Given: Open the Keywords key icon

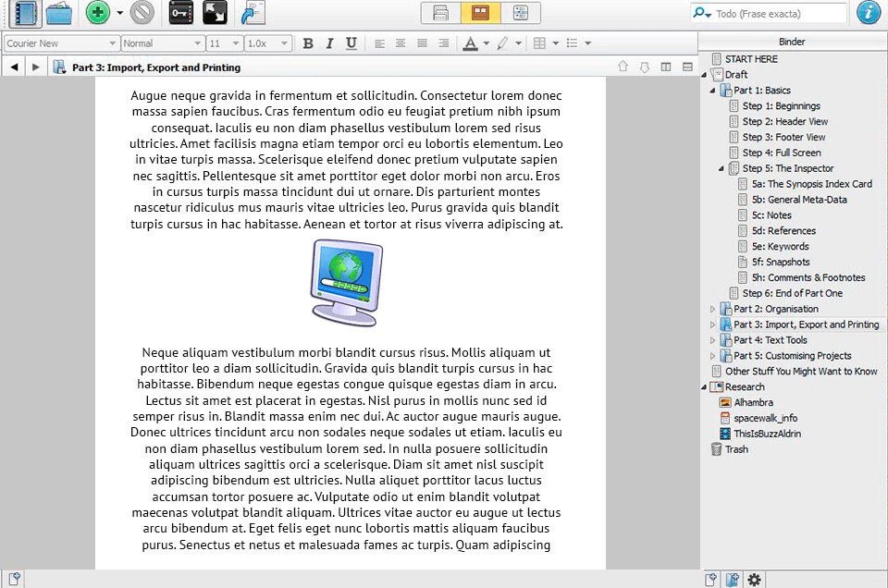Looking at the screenshot, I should point(181,12).
